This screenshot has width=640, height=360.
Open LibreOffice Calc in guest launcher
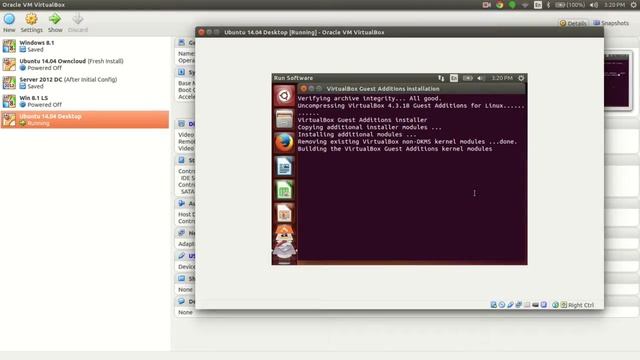point(284,190)
